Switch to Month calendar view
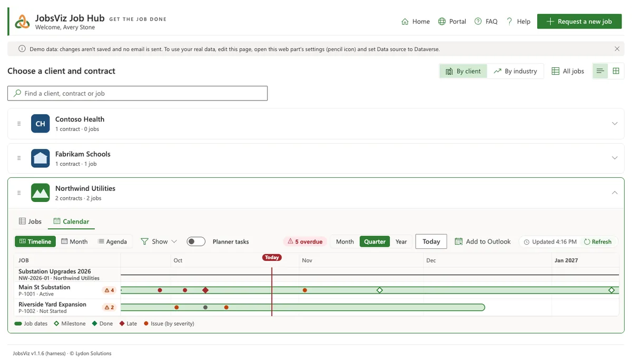 (x=74, y=241)
